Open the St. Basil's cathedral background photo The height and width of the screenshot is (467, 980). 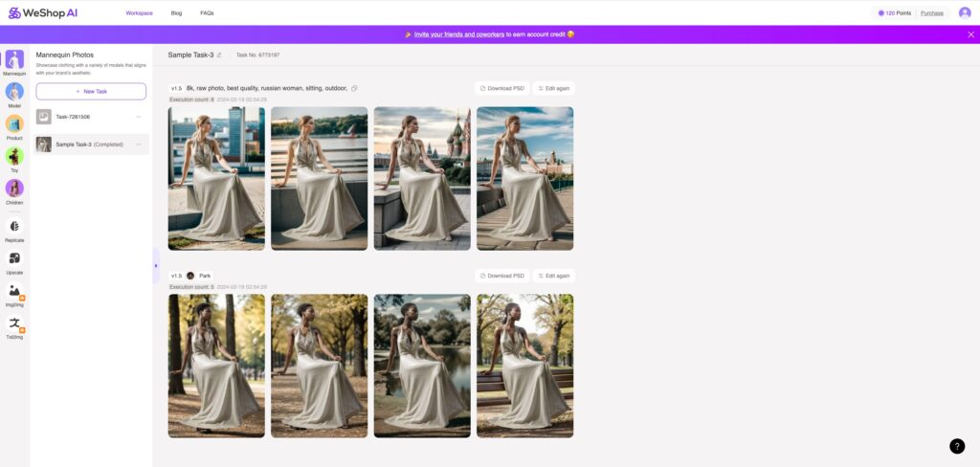[422, 178]
